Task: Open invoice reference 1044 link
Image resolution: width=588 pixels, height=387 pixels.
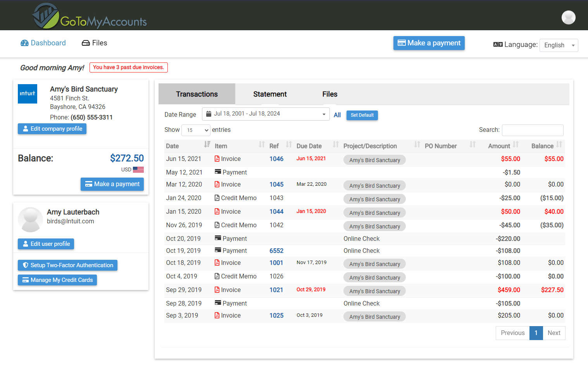Action: (276, 212)
